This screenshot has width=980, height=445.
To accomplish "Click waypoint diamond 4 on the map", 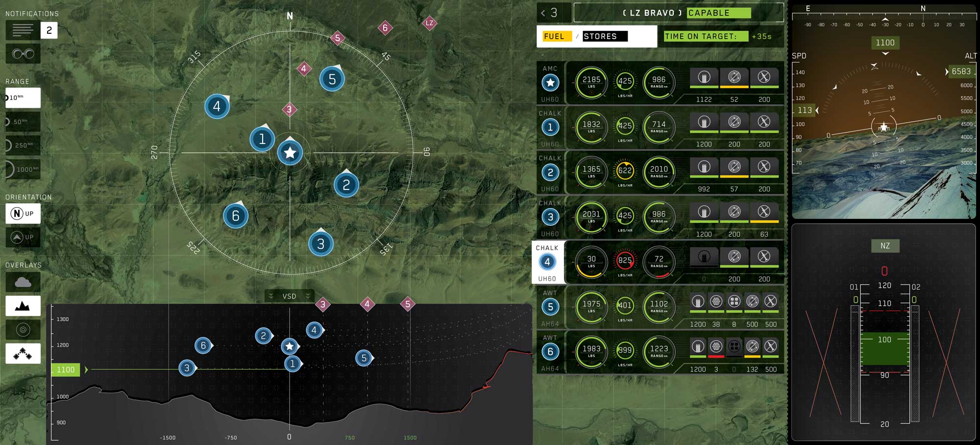I will [304, 69].
